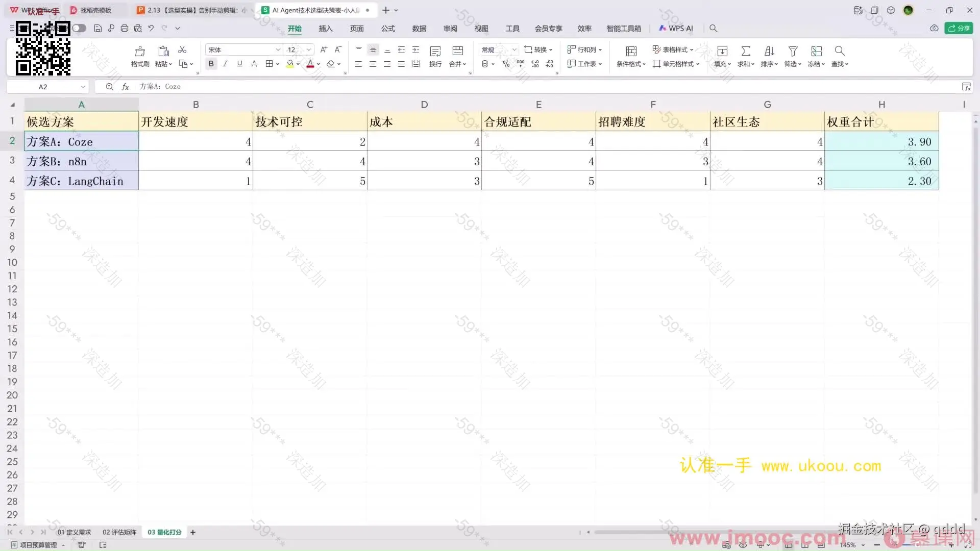Toggle vertical middle alignment
Screen dimensions: 980x551
coord(373,49)
